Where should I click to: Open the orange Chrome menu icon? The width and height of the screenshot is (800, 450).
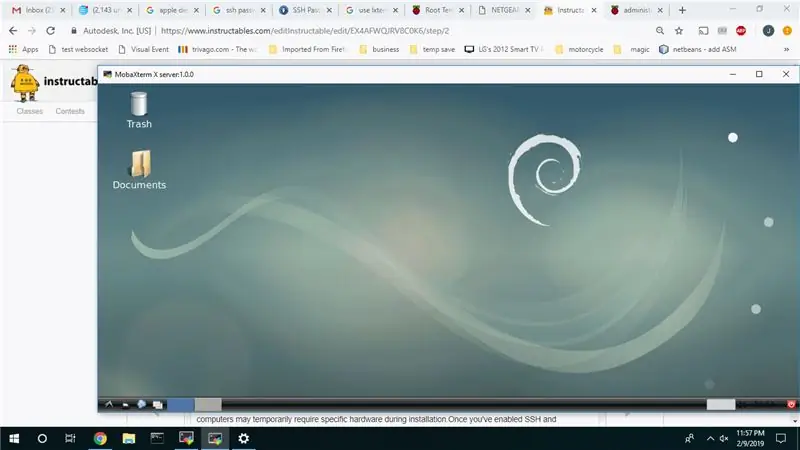coord(787,31)
